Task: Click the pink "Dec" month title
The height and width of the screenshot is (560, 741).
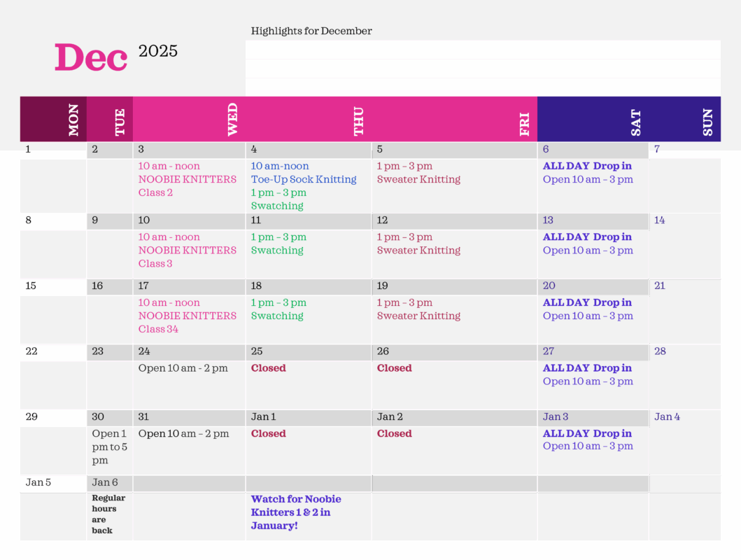Action: (x=91, y=57)
